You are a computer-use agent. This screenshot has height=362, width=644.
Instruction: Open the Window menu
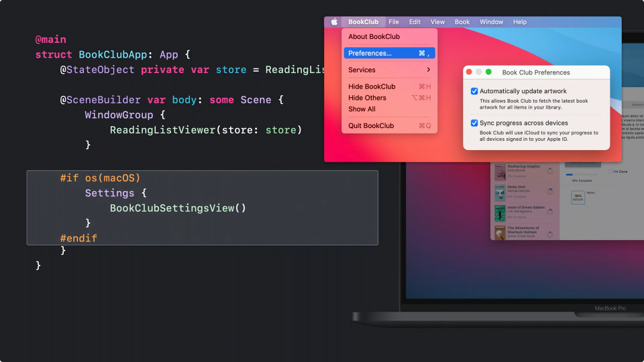[491, 21]
